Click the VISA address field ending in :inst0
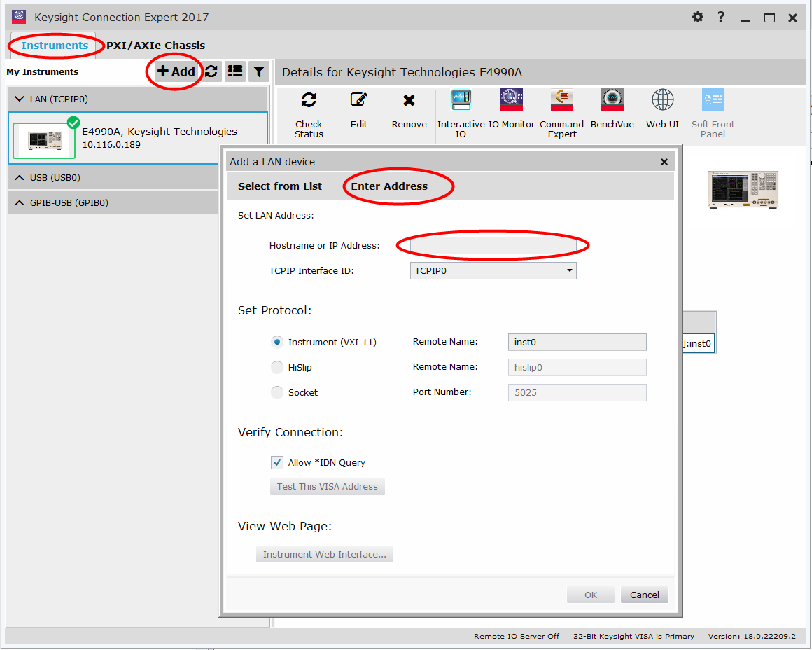The image size is (812, 650). tap(699, 343)
